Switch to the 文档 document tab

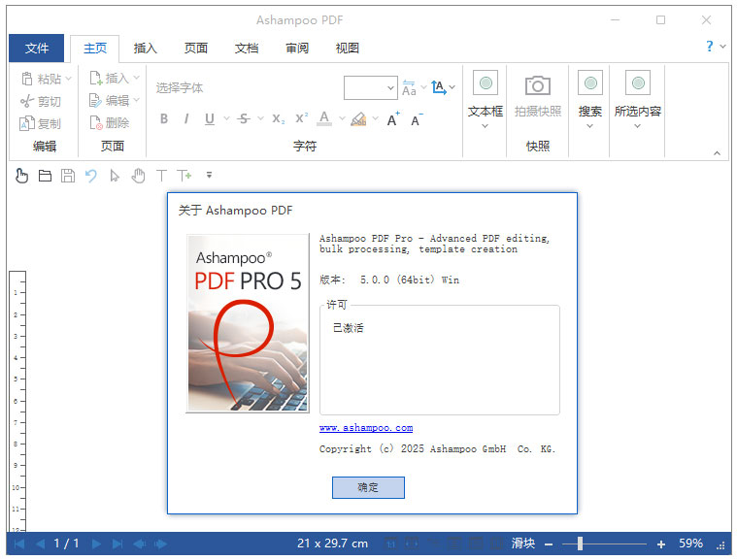click(247, 48)
